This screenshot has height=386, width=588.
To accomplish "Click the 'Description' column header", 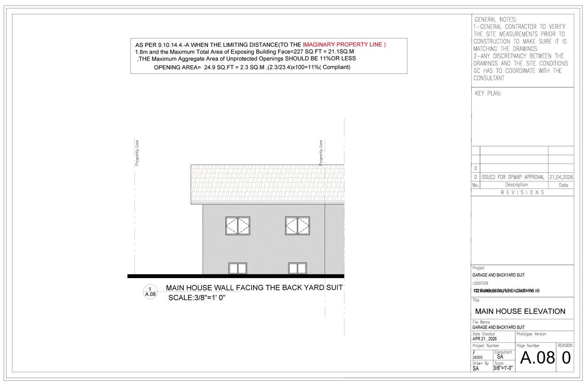I will 516,185.
